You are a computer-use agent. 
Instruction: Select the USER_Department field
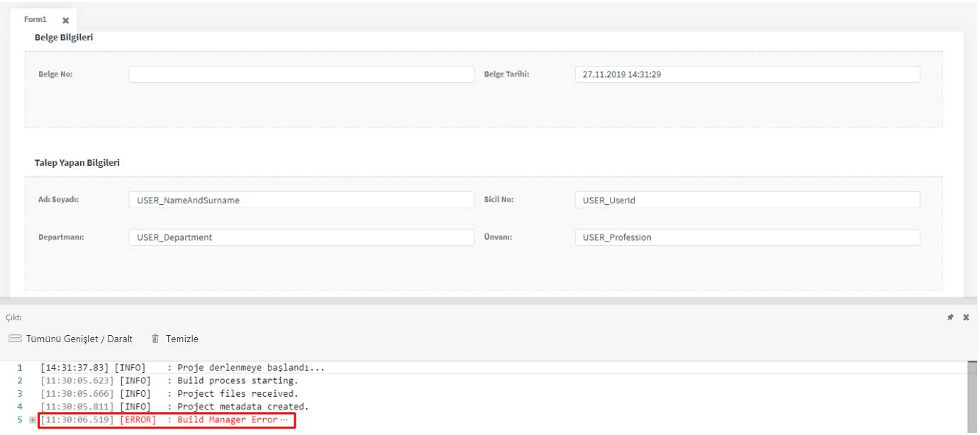(x=301, y=237)
